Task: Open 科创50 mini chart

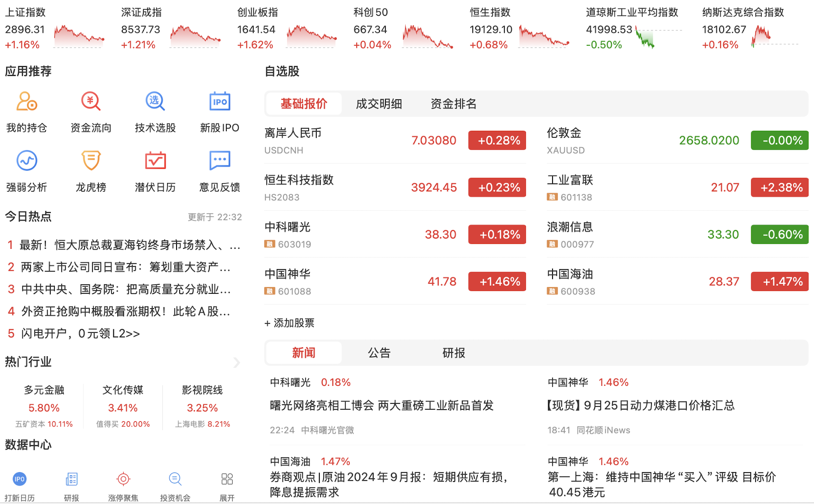Action: point(428,36)
